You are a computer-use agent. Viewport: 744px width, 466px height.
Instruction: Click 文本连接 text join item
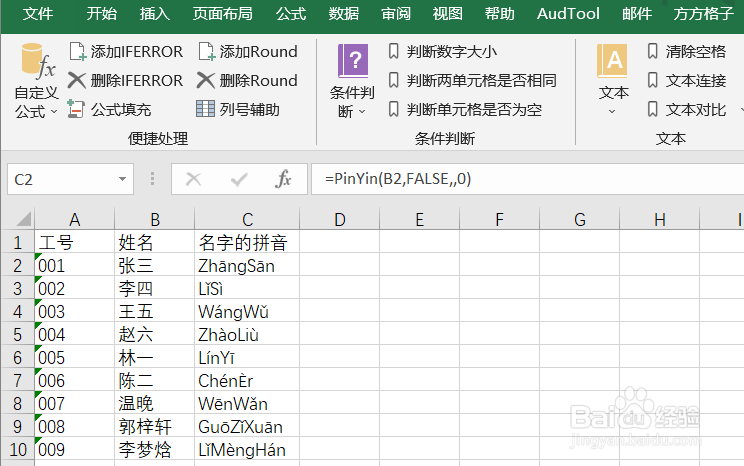(686, 80)
